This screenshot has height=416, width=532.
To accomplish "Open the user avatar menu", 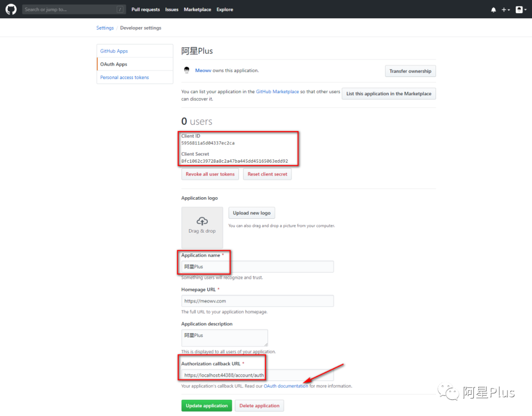I will tap(521, 9).
